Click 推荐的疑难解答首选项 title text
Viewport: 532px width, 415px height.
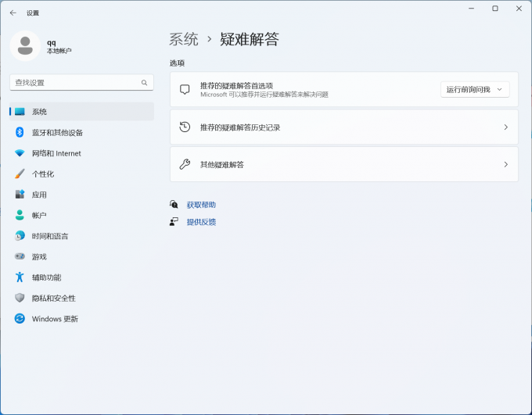pos(236,85)
